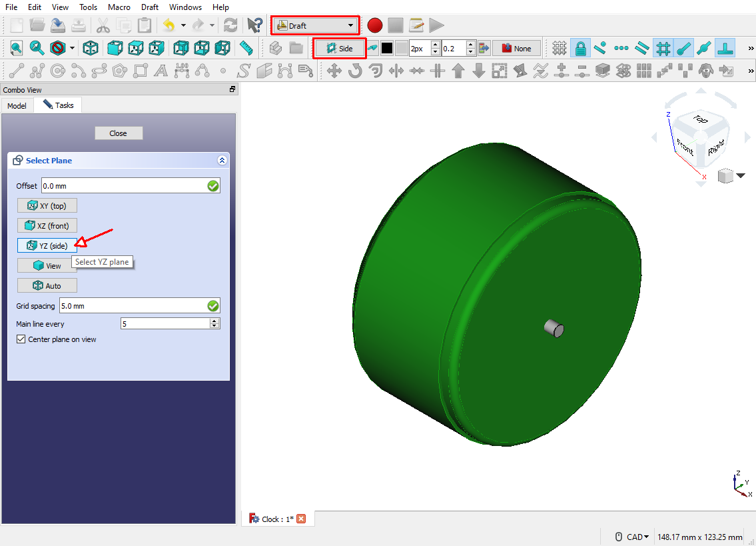Click the Fit all content view icon

point(17,48)
